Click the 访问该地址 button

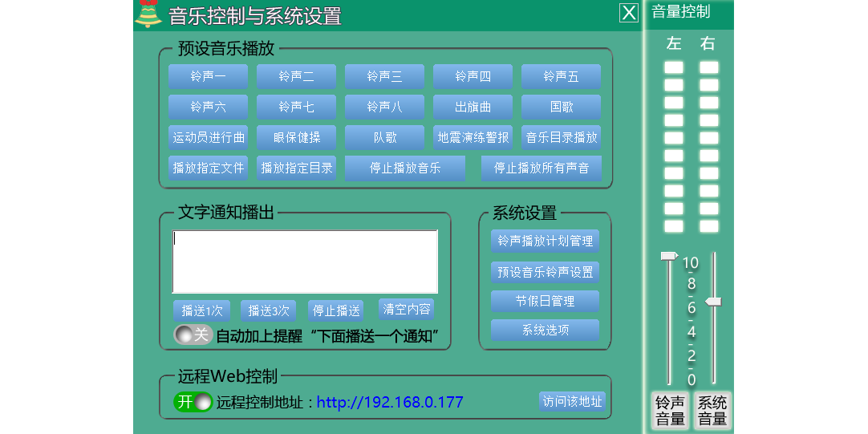click(x=572, y=401)
